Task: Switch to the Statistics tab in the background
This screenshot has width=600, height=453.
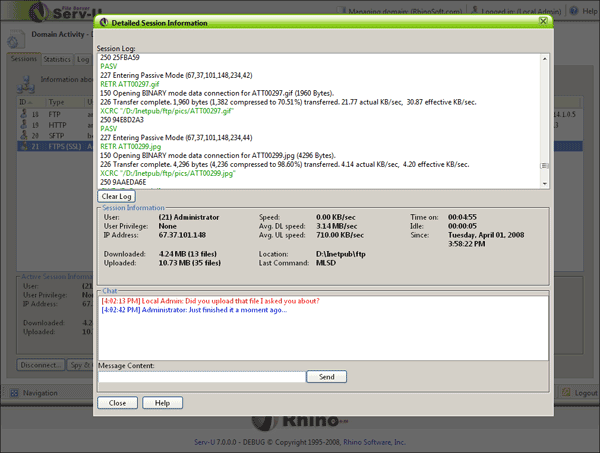Action: point(57,59)
